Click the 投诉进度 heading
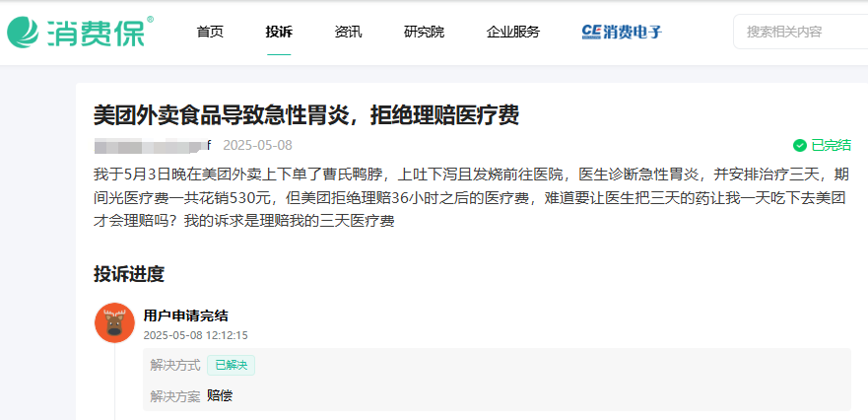 (129, 274)
